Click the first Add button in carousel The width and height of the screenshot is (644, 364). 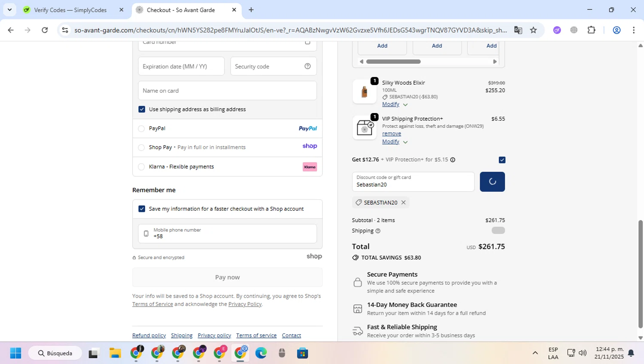click(382, 46)
